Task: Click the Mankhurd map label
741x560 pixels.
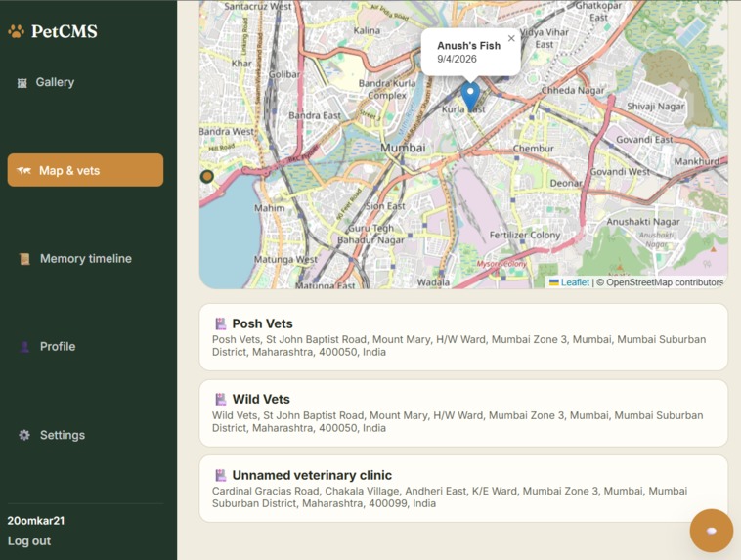Action: (x=697, y=161)
